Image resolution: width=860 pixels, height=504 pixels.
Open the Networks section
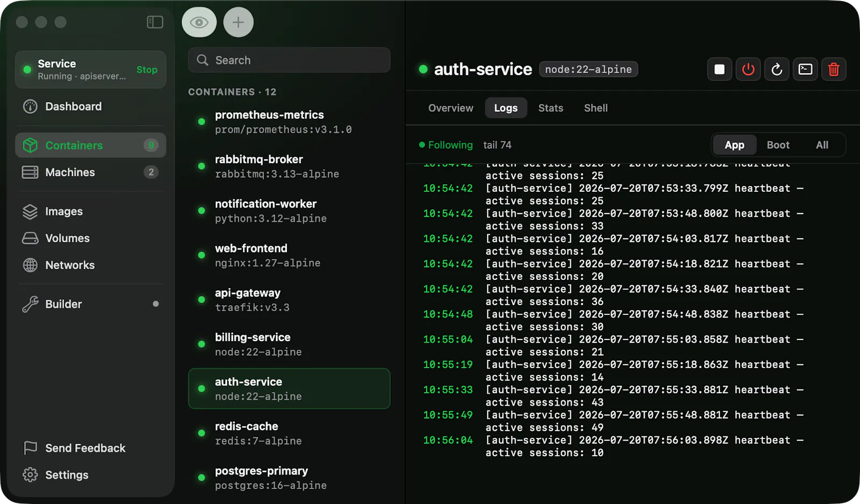point(90,265)
